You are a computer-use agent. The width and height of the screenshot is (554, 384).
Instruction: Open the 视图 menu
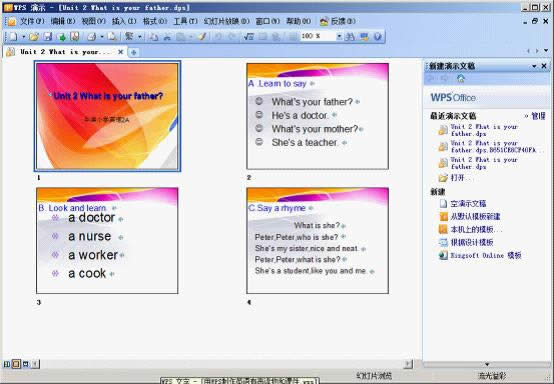pos(93,21)
